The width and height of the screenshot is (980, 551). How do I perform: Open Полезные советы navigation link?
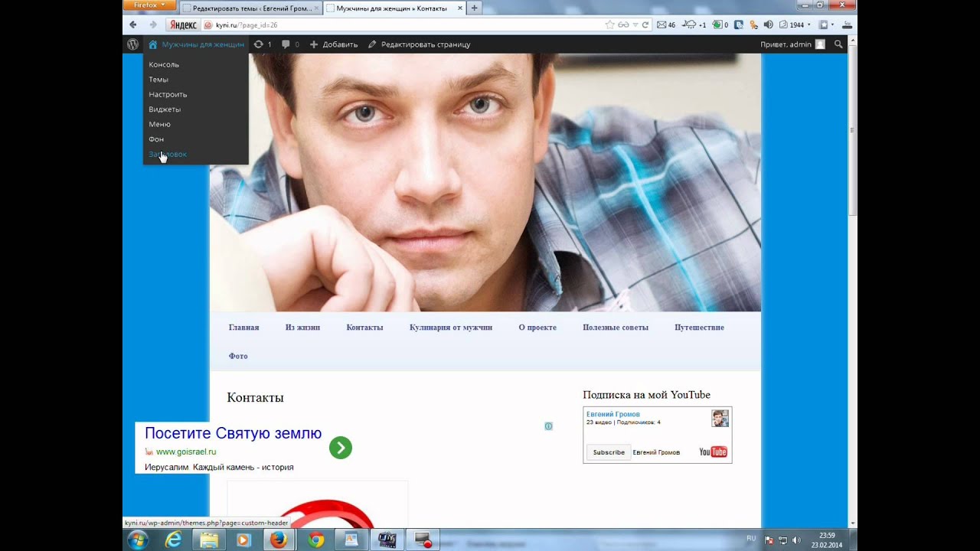(x=616, y=328)
